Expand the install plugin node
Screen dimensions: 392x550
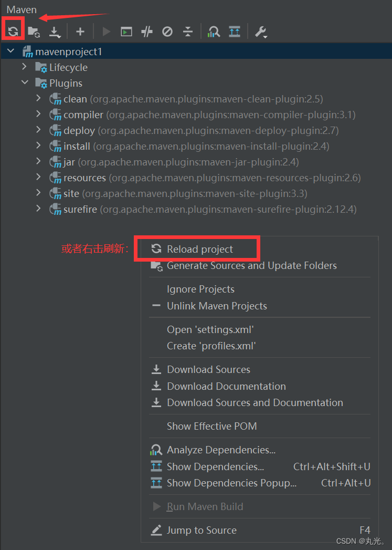tap(38, 145)
